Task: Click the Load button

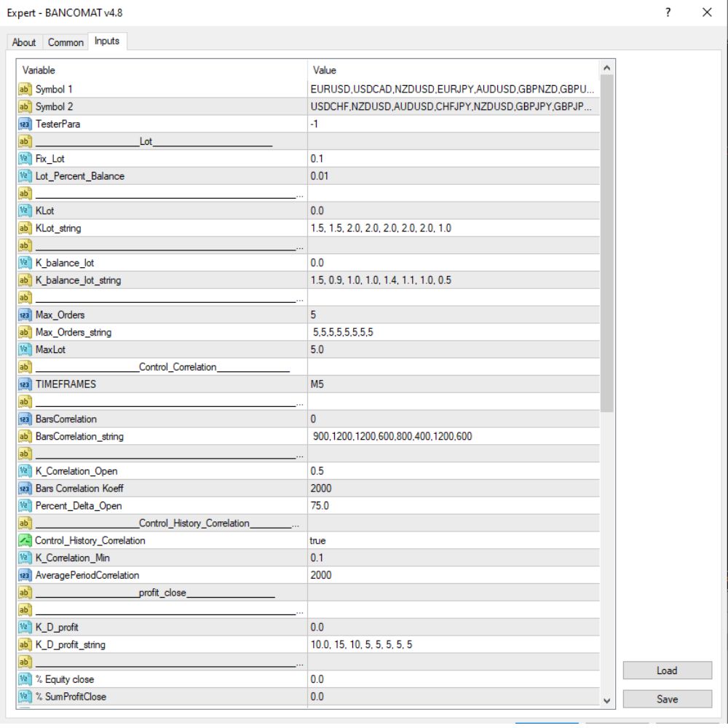Action: click(667, 670)
